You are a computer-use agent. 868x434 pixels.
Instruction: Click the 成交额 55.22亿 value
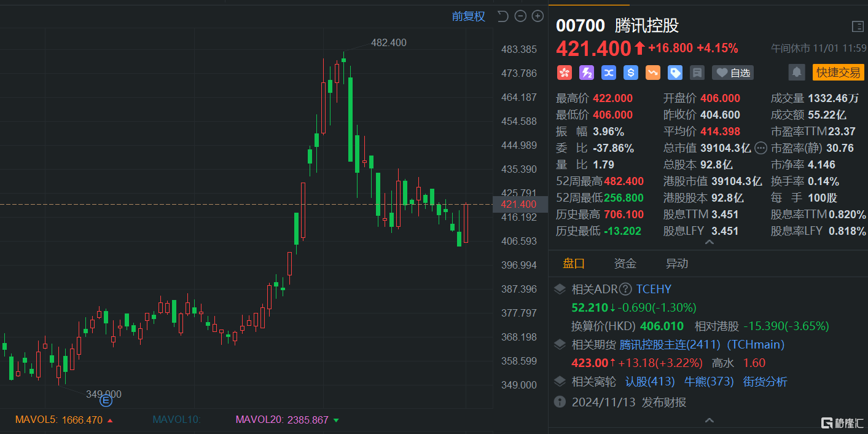[827, 115]
